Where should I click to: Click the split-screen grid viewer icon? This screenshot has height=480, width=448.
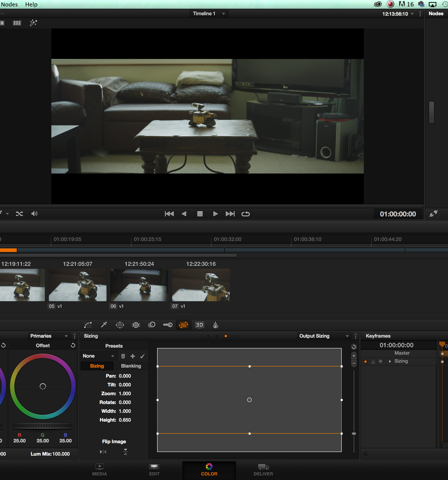17,23
